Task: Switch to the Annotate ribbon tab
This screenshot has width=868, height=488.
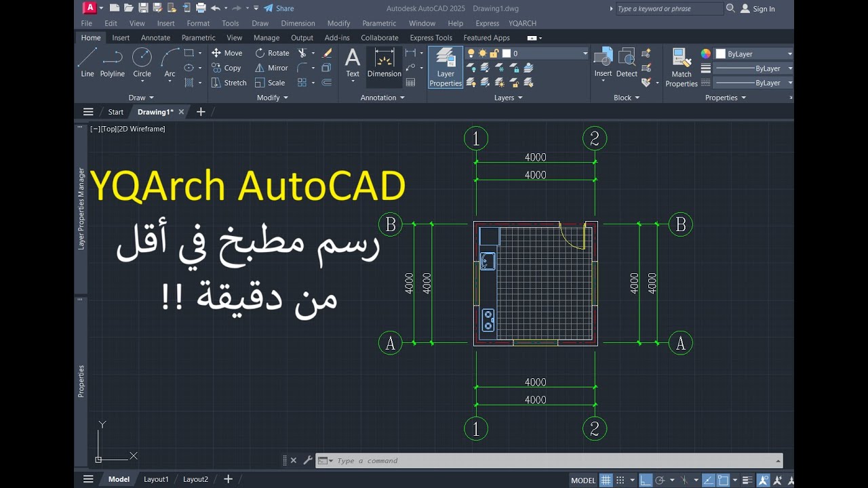Action: coord(155,38)
